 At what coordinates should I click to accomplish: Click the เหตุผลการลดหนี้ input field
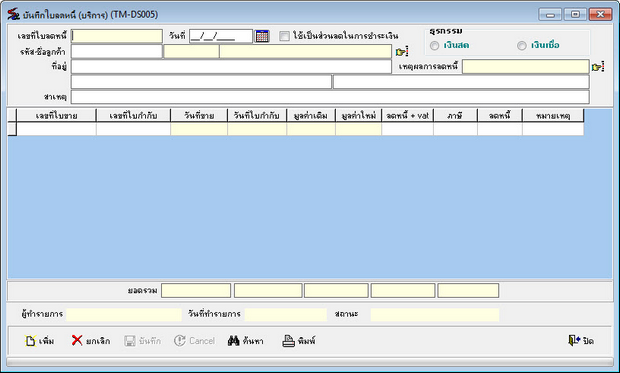(526, 66)
